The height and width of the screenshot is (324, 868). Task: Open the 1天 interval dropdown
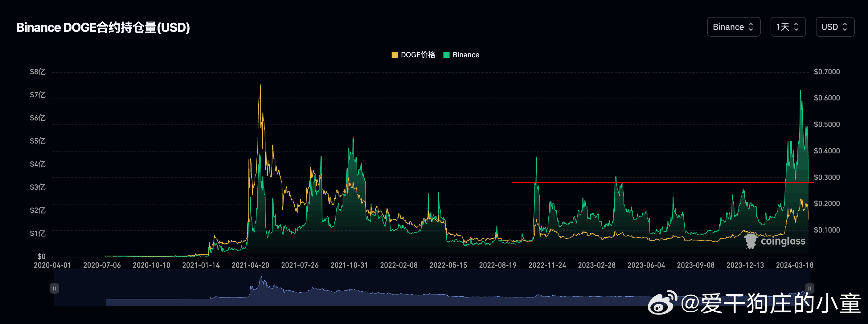click(788, 27)
